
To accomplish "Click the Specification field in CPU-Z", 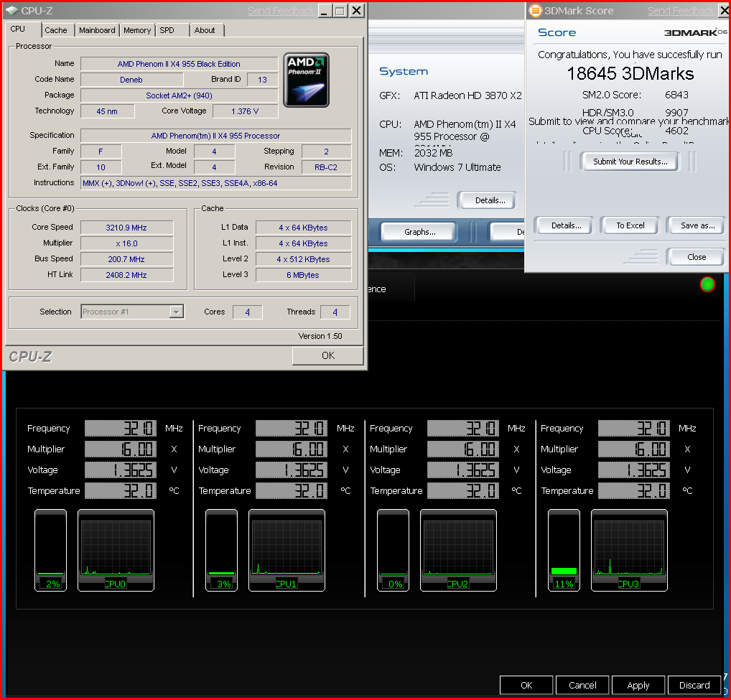I will [216, 136].
